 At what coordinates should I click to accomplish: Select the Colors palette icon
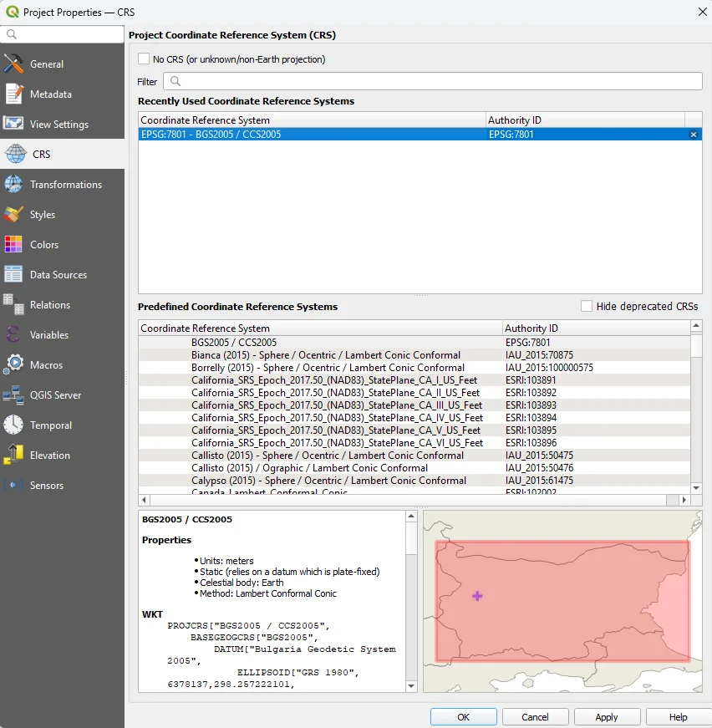click(x=13, y=245)
